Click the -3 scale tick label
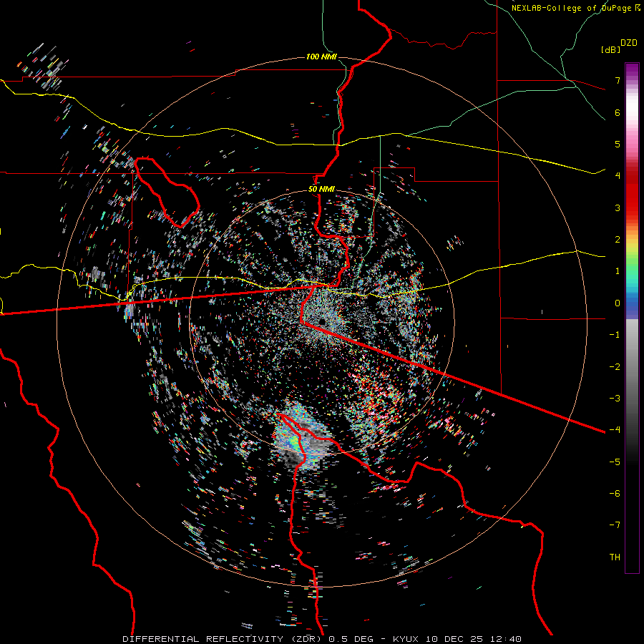The width and height of the screenshot is (644, 644). tap(615, 399)
